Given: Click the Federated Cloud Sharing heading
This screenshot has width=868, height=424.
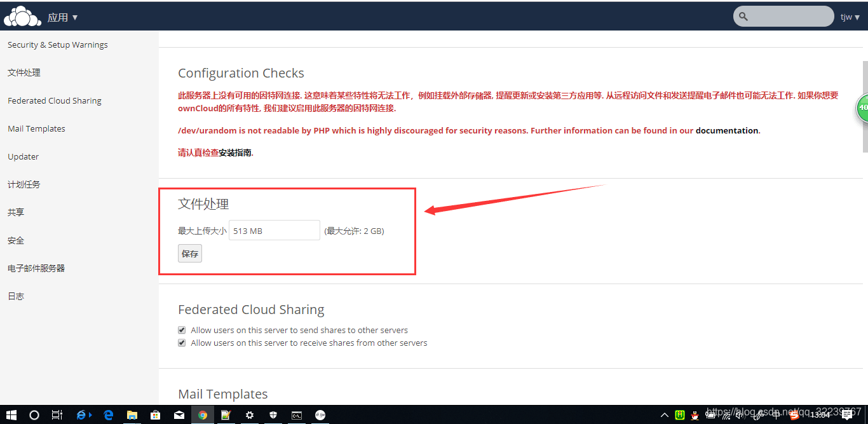Looking at the screenshot, I should (x=251, y=310).
